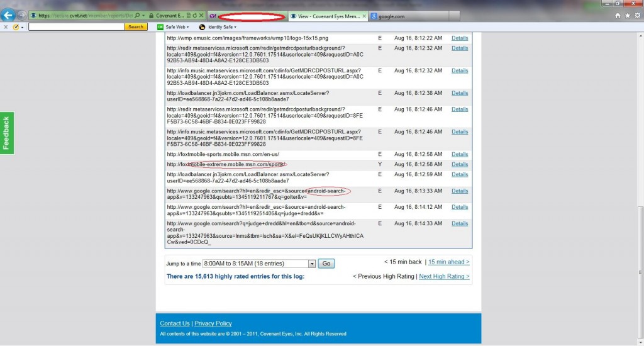The height and width of the screenshot is (346, 644).
Task: Click the Norton toolbar search field
Action: [76, 26]
